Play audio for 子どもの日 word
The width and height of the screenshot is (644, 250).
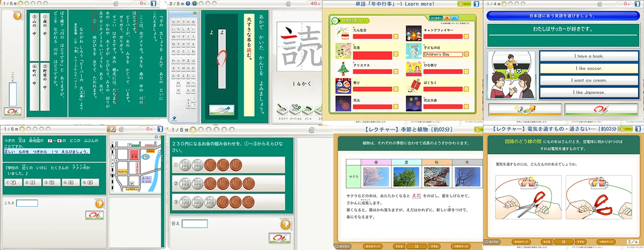coord(466,54)
